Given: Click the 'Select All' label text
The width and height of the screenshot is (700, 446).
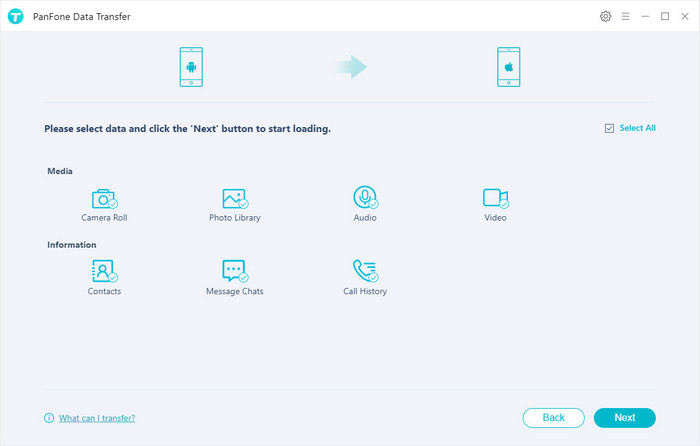Looking at the screenshot, I should tap(638, 128).
